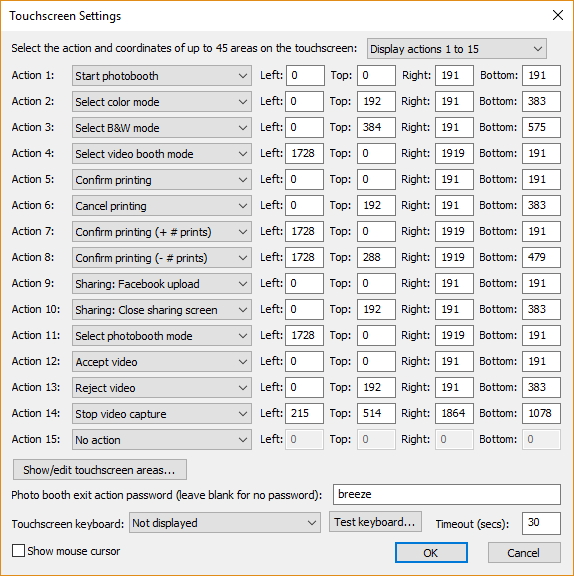Viewport: 574px width, 576px height.
Task: Click Action 11 Right field
Action: pyautogui.click(x=454, y=335)
